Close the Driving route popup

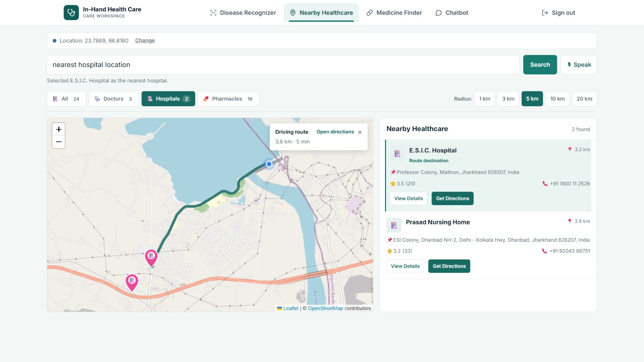point(360,132)
